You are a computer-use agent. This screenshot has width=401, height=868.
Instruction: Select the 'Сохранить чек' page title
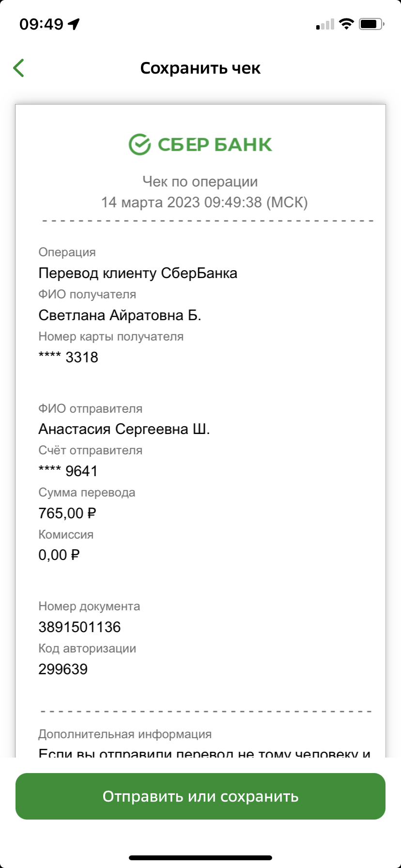tap(200, 68)
